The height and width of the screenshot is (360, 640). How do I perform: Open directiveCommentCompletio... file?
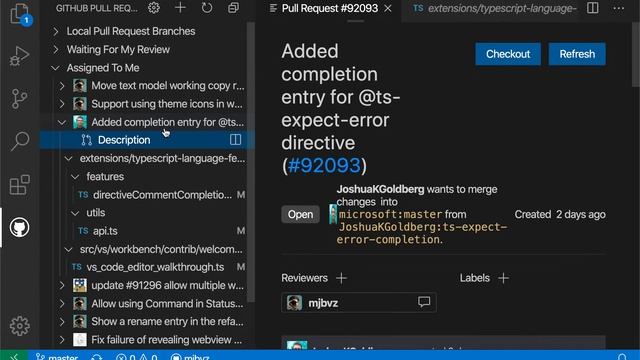(162, 195)
